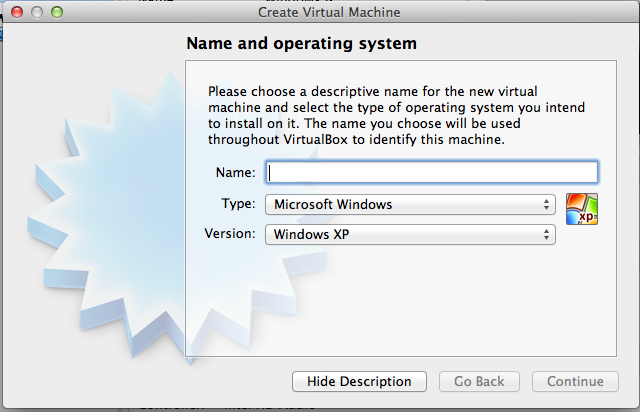This screenshot has width=640, height=412.
Task: Click the 'Version:' label
Action: (x=230, y=234)
